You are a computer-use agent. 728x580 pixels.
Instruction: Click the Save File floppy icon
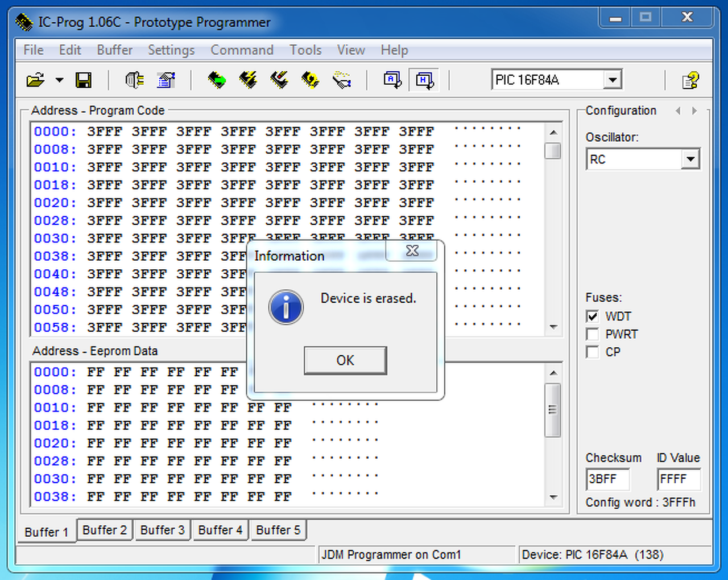(84, 80)
